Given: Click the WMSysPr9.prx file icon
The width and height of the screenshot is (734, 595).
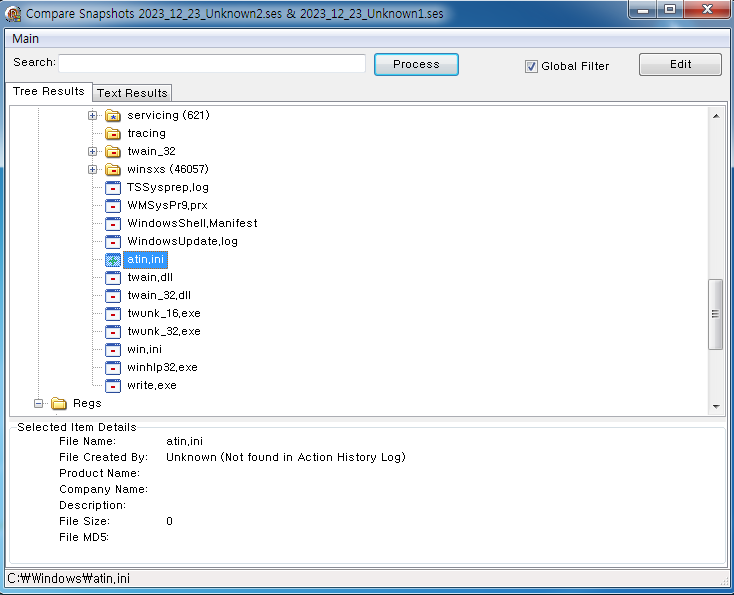Looking at the screenshot, I should click(x=113, y=206).
